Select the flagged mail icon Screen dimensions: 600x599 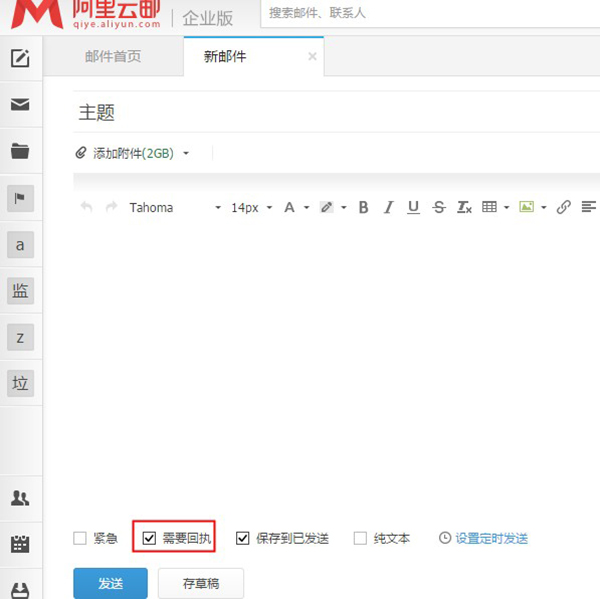(20, 198)
